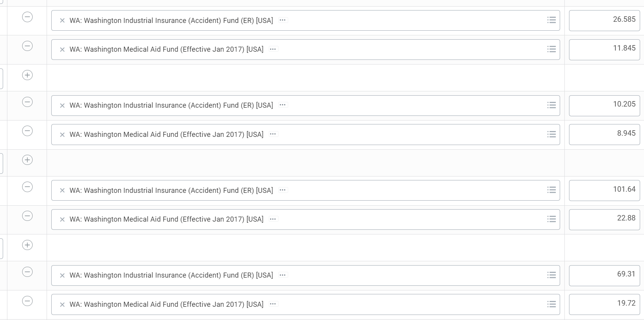Open the prompt list for the 26.585 row
The width and height of the screenshot is (644, 320).
point(551,20)
